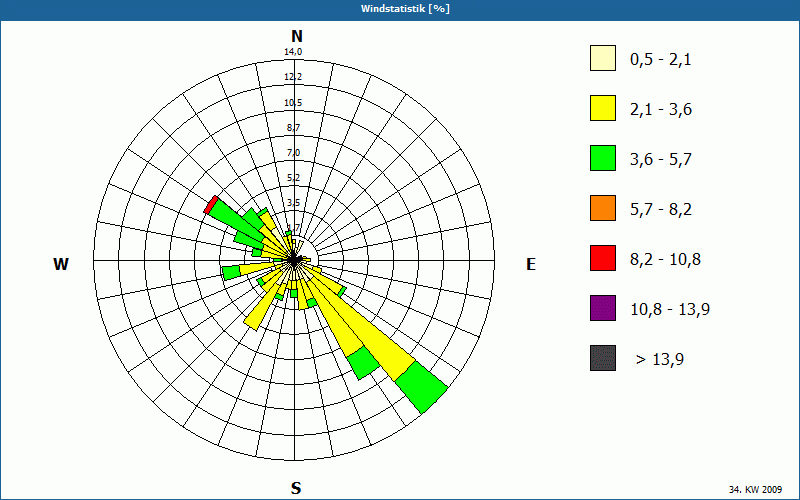The image size is (800, 500).
Task: Click the red tip of the northwest wind bar
Action: [211, 205]
